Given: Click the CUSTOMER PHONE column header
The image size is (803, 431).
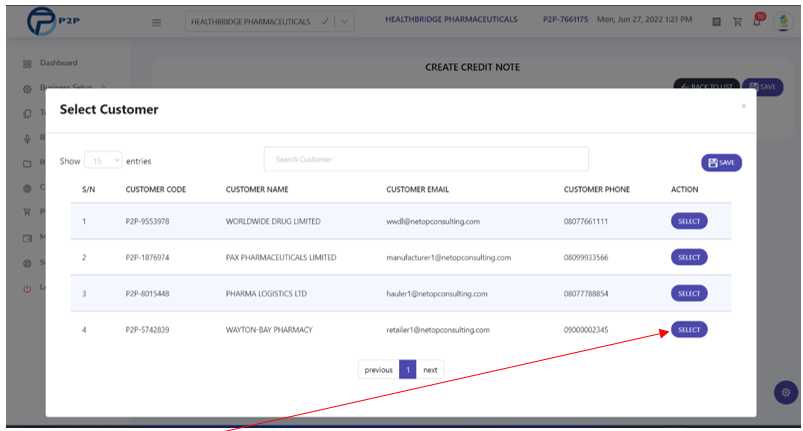Looking at the screenshot, I should (597, 189).
